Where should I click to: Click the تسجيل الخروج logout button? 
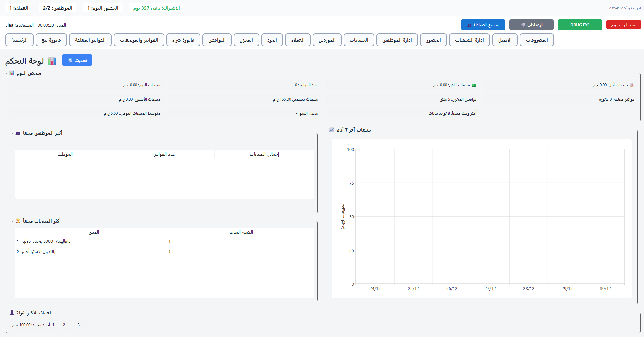[623, 24]
